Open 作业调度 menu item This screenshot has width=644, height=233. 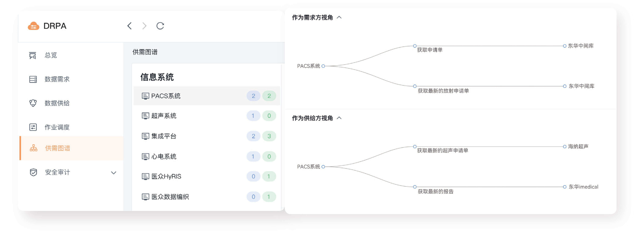pyautogui.click(x=57, y=127)
